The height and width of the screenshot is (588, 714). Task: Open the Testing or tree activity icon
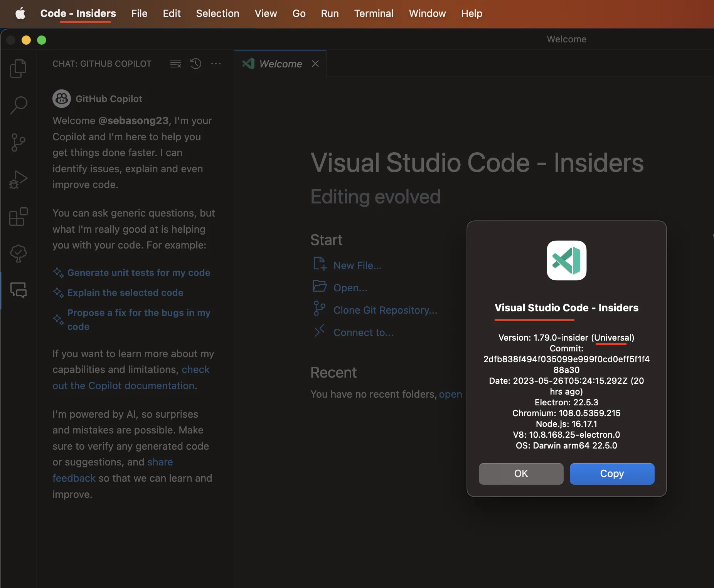click(18, 254)
